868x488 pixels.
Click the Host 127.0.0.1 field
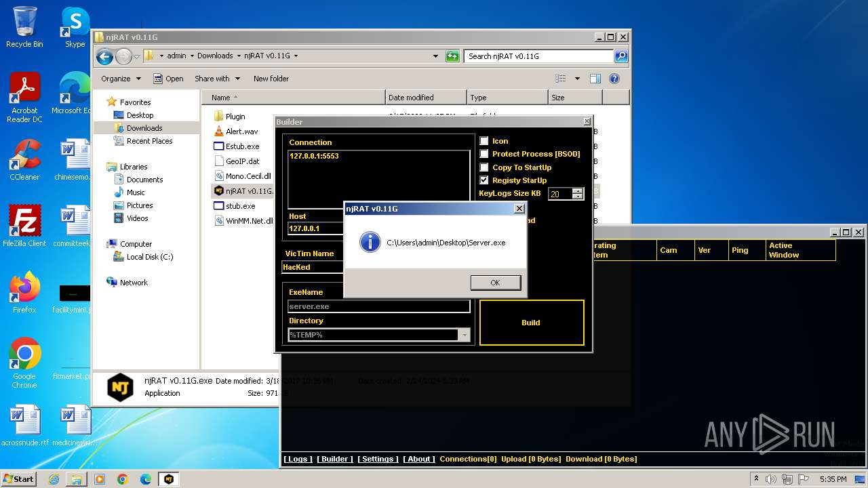(x=316, y=228)
